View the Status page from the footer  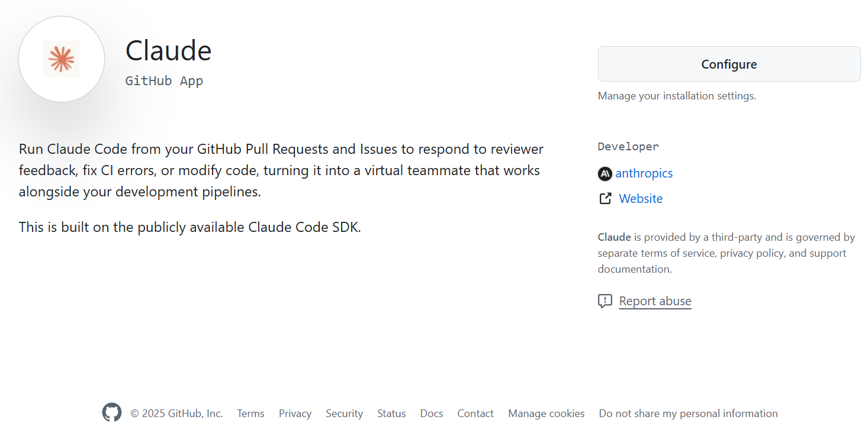click(x=391, y=414)
